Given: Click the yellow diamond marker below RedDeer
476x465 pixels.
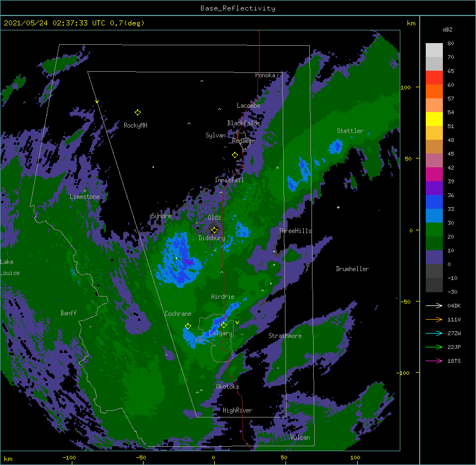Looking at the screenshot, I should click(x=235, y=155).
